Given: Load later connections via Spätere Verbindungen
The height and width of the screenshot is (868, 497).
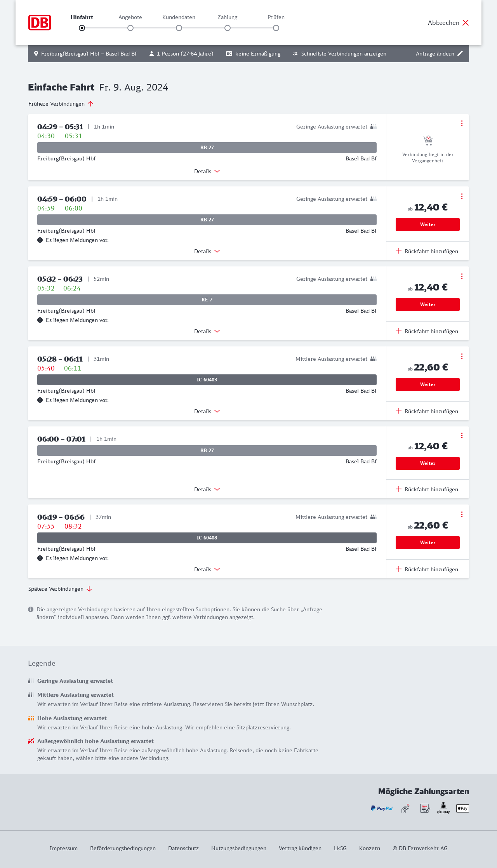Looking at the screenshot, I should tap(60, 589).
